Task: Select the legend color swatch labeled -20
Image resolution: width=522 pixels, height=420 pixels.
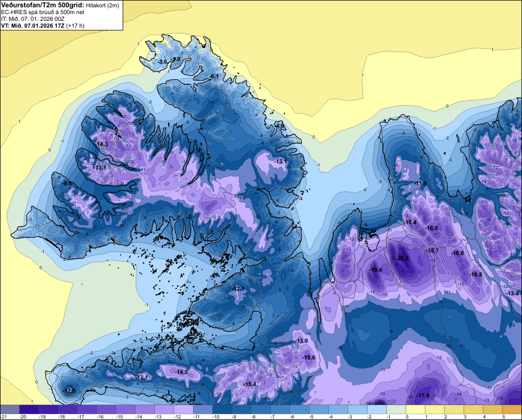Action: [29, 410]
